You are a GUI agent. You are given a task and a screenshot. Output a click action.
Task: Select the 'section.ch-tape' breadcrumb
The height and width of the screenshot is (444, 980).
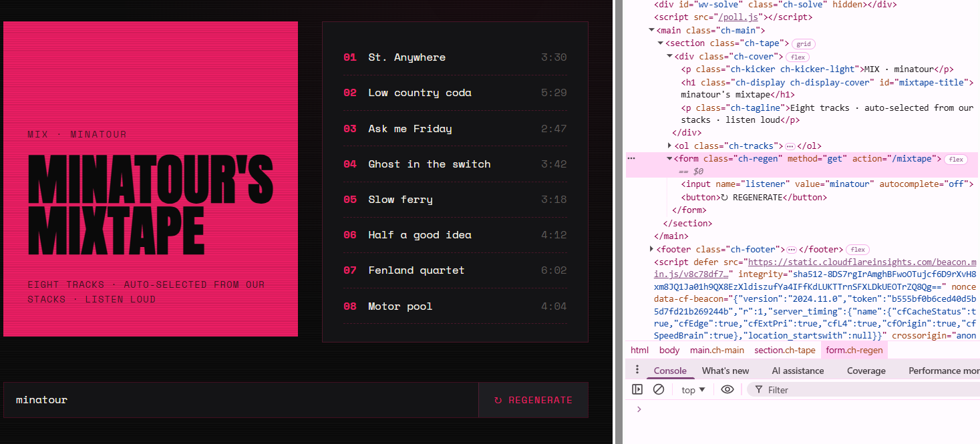pyautogui.click(x=785, y=350)
